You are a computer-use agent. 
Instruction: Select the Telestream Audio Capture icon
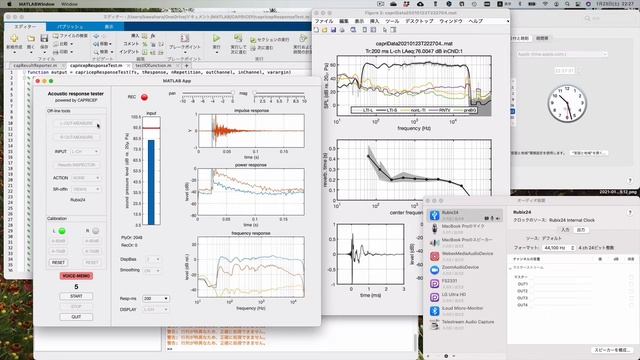pos(435,324)
